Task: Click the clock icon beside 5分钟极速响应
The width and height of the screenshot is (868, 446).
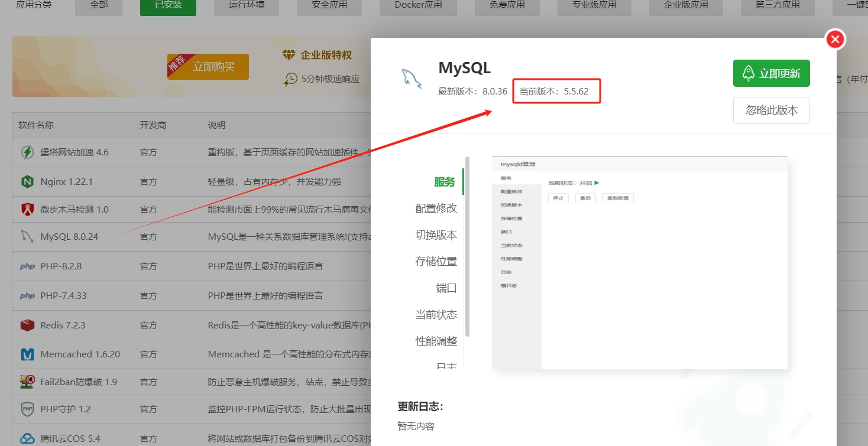Action: coord(290,79)
